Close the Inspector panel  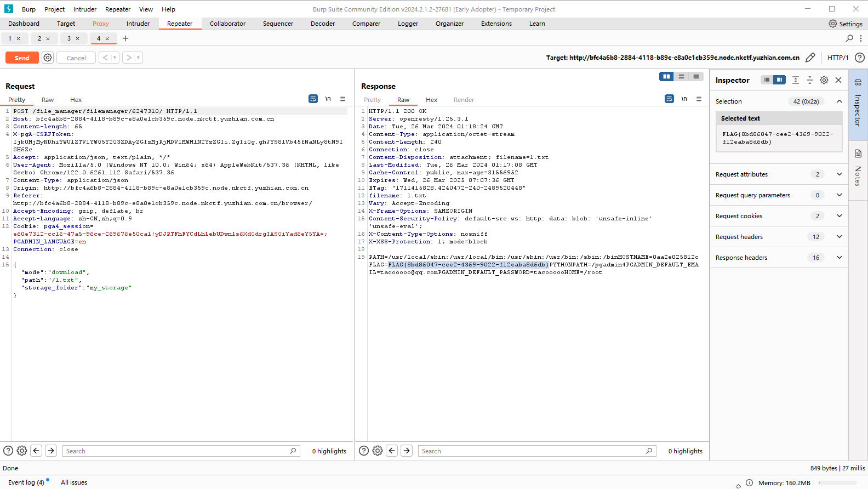point(838,80)
